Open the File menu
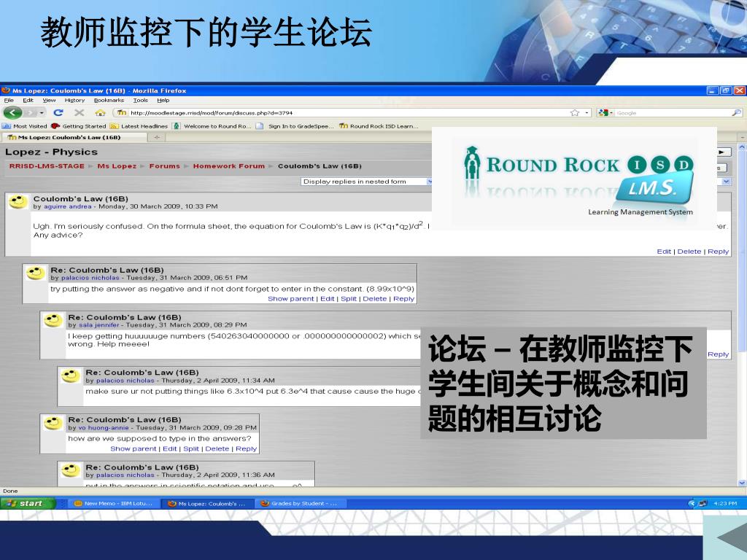Viewport: 747px width, 560px height. (x=9, y=101)
